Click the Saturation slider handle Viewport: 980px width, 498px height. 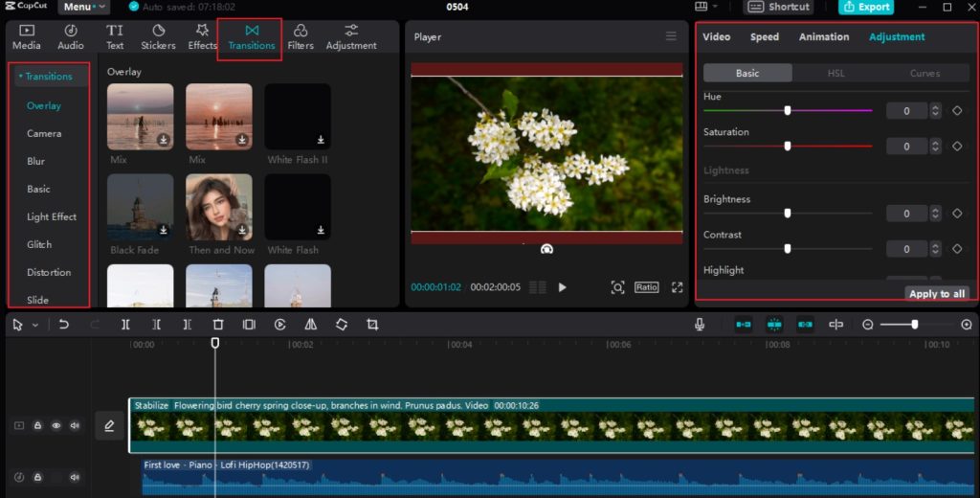[788, 146]
